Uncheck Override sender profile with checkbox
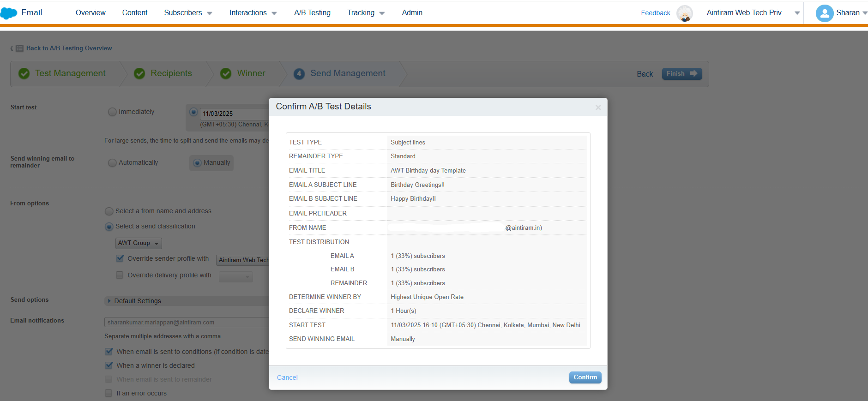This screenshot has height=401, width=868. 120,258
